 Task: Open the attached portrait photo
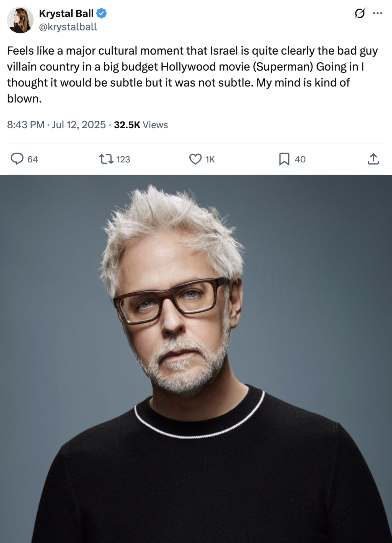pos(196,359)
